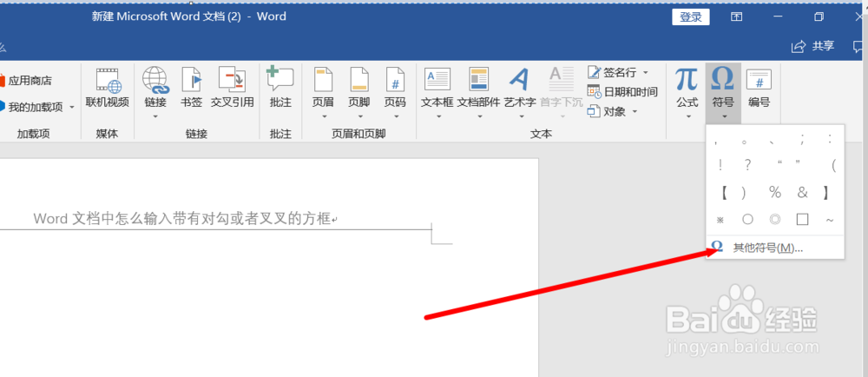This screenshot has height=377, width=868.
Task: Choose 其他符号(M)... from symbol menu
Action: tap(775, 248)
